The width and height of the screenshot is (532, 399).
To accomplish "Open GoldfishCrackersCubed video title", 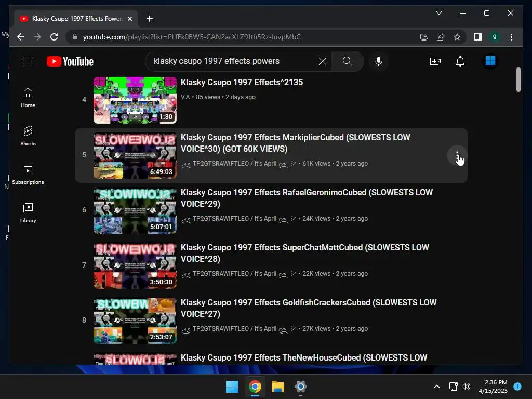I will (x=309, y=308).
